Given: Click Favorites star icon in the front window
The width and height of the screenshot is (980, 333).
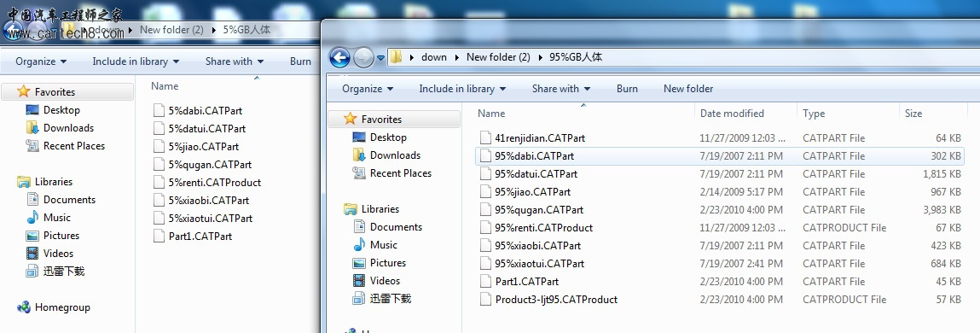Looking at the screenshot, I should click(x=350, y=119).
